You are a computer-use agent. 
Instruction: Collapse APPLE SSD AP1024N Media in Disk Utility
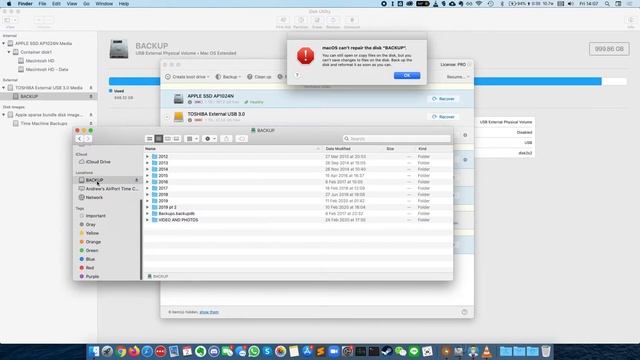[x=4, y=43]
